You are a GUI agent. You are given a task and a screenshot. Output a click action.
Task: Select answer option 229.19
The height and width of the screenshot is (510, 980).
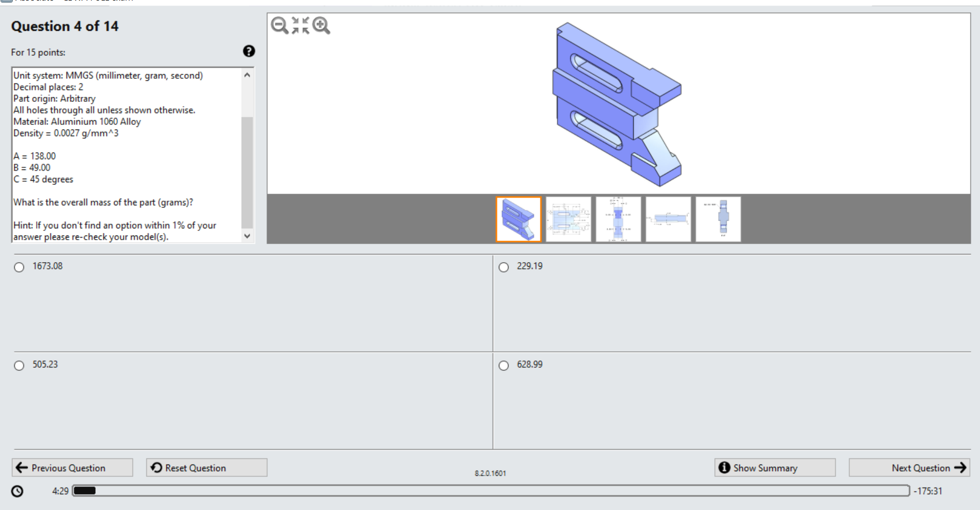(504, 267)
